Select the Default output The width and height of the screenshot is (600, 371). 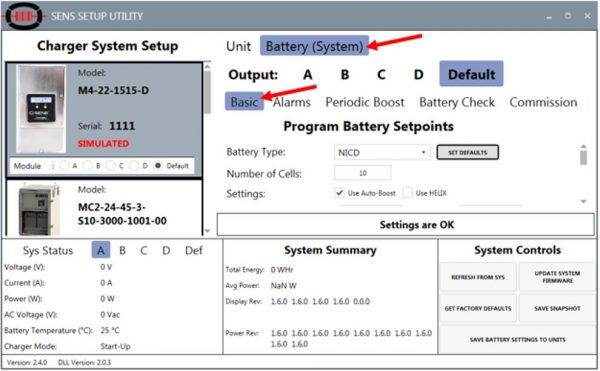pyautogui.click(x=471, y=74)
